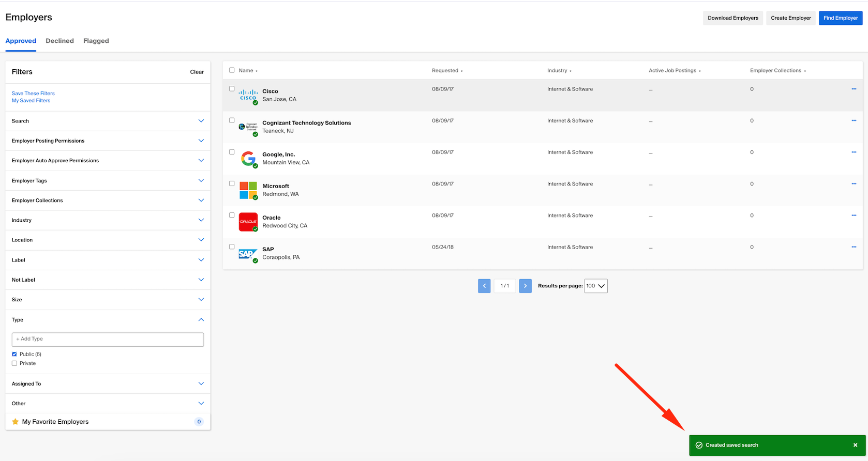Open Oracle row three-dot actions menu
The image size is (868, 461).
click(854, 215)
